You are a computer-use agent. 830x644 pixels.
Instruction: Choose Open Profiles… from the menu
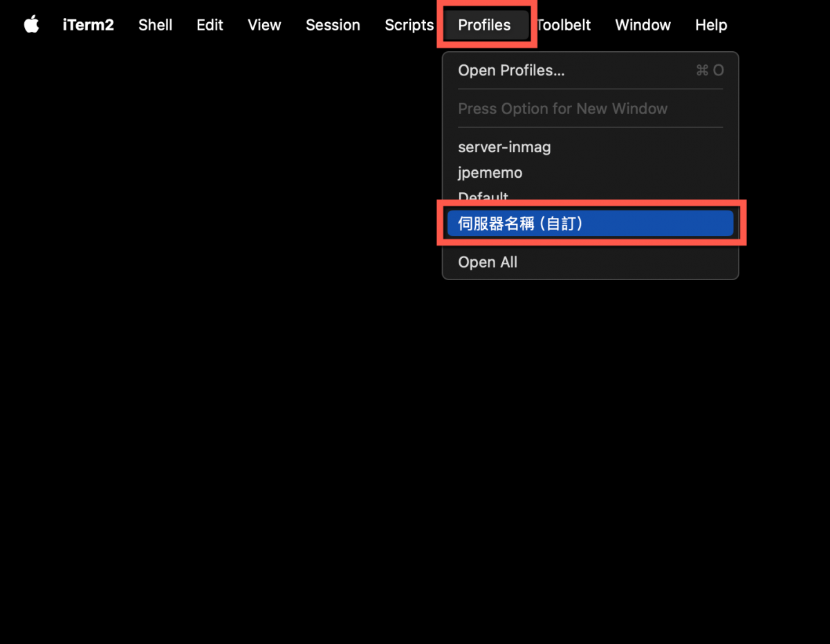(x=590, y=71)
